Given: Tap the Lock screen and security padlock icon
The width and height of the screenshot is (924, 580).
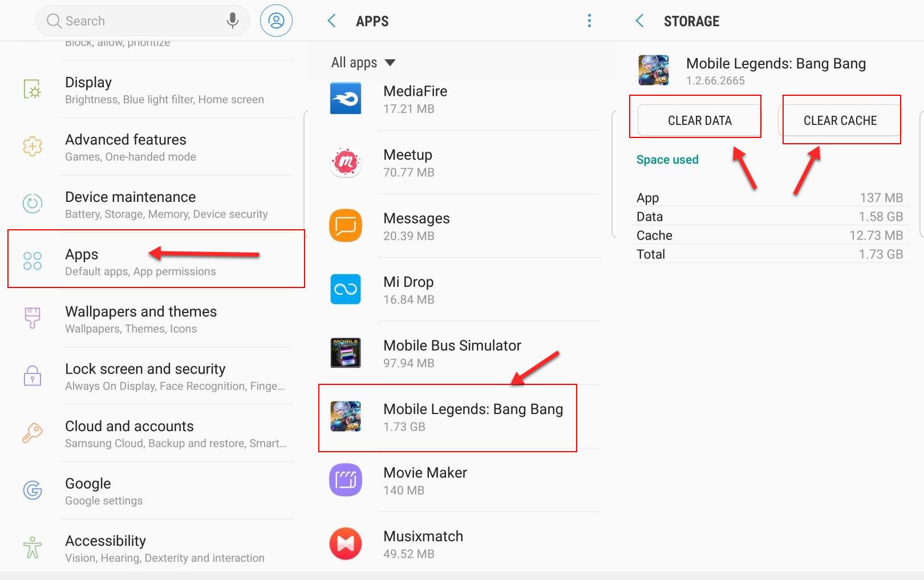Looking at the screenshot, I should [x=33, y=375].
